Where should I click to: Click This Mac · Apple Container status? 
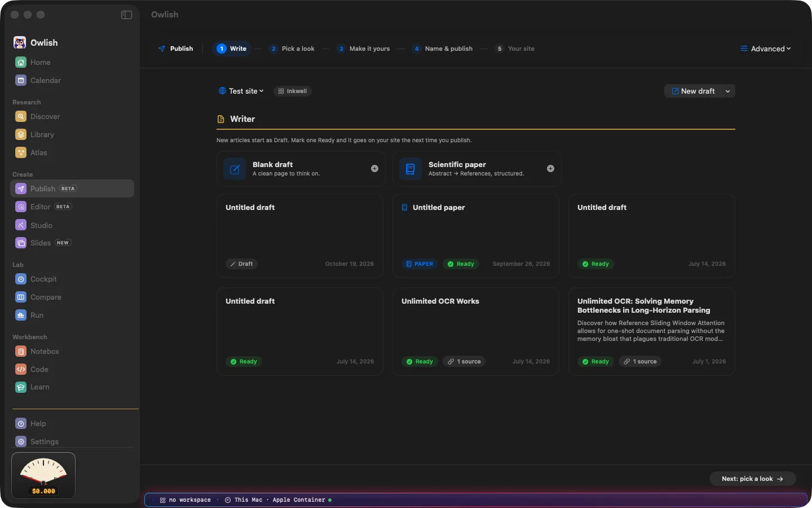click(278, 500)
